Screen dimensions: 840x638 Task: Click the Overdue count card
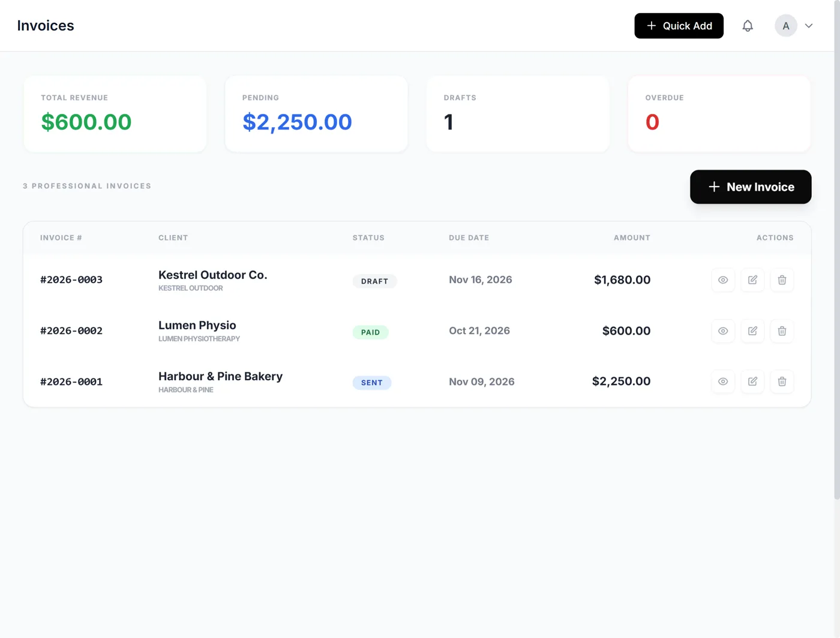[x=719, y=114]
